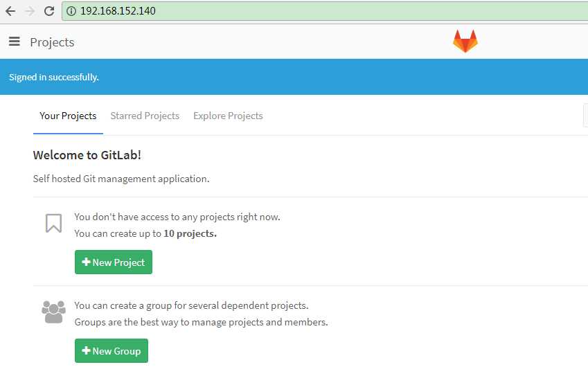Click the 'Welcome to GitLab!' heading
Viewport: 588px width, 385px height.
(87, 155)
